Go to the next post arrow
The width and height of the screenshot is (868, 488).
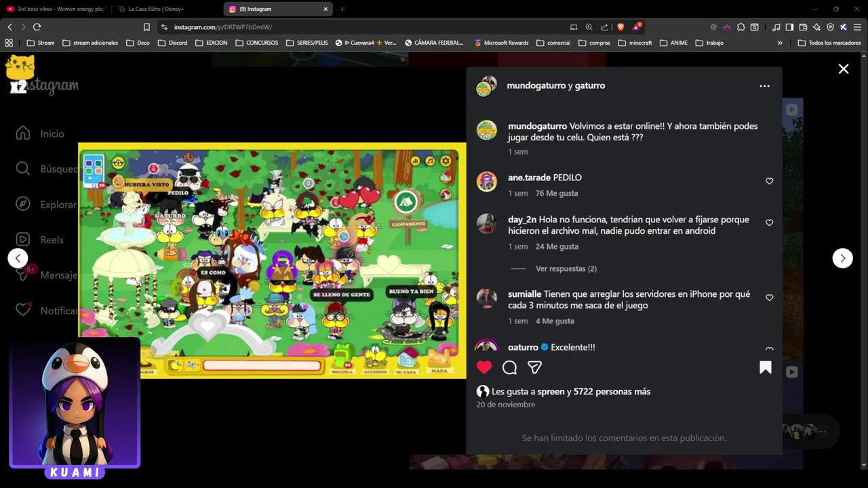coord(842,258)
